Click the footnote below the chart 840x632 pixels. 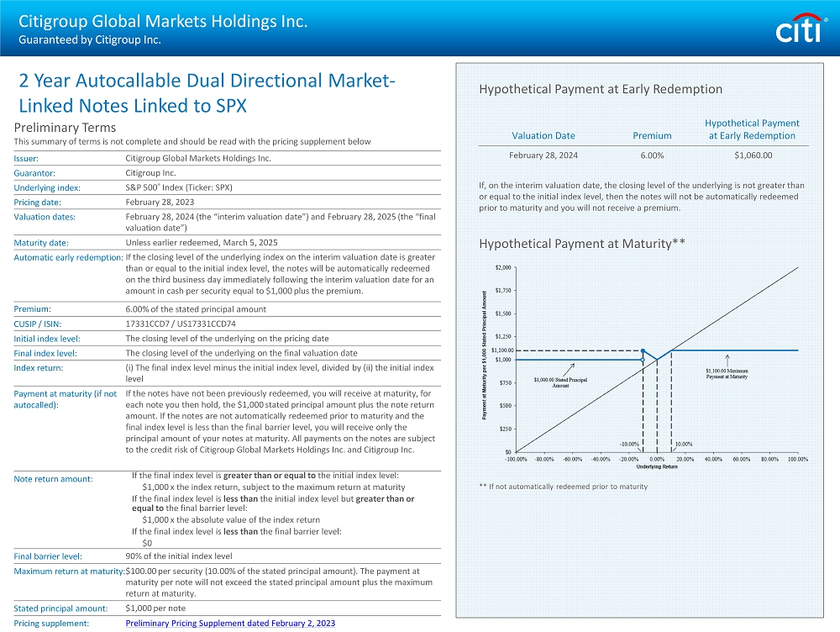[x=563, y=487]
